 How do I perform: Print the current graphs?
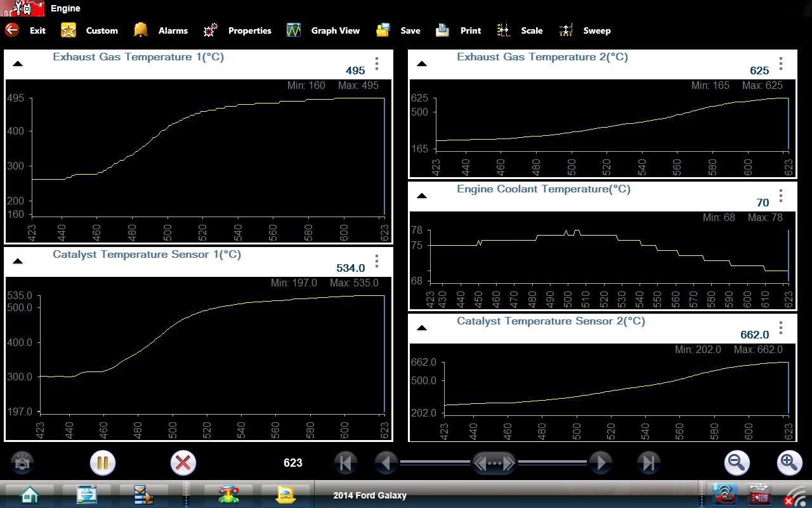[442, 30]
